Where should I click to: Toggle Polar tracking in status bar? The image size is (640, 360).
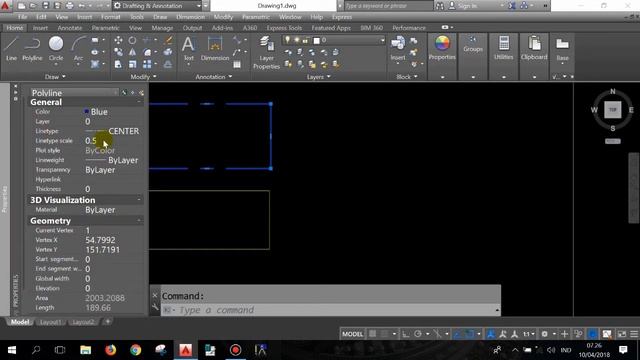pyautogui.click(x=418, y=334)
